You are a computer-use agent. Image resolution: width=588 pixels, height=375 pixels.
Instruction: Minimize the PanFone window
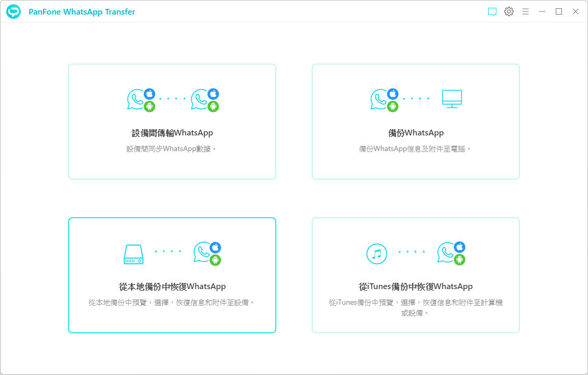[x=542, y=11]
